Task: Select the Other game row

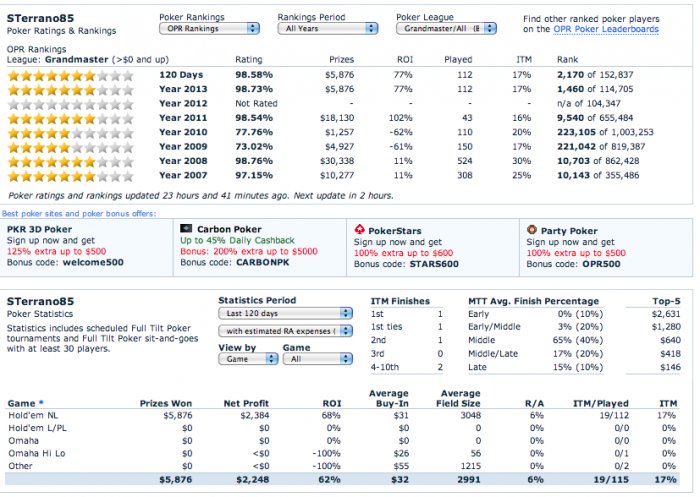Action: click(343, 466)
